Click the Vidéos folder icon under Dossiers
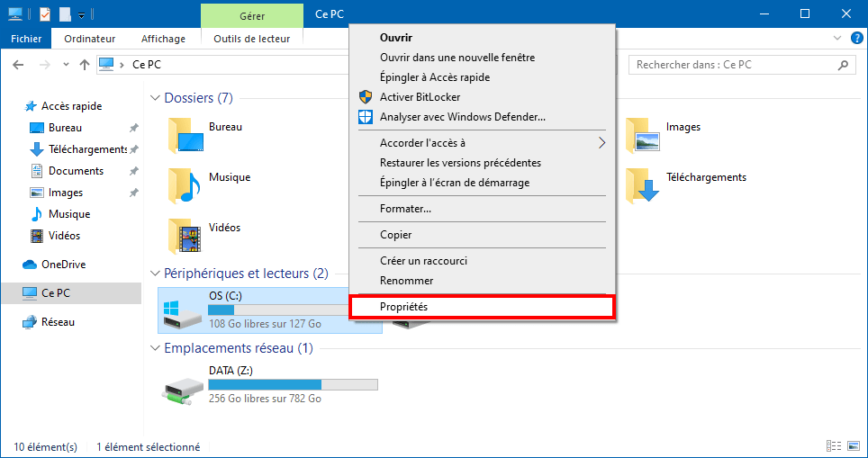 (x=184, y=236)
